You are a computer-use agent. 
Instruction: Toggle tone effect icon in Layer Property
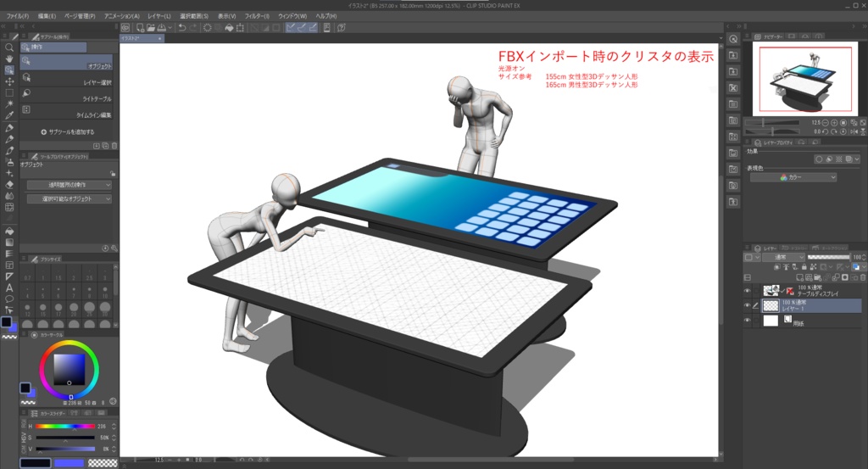coord(838,159)
